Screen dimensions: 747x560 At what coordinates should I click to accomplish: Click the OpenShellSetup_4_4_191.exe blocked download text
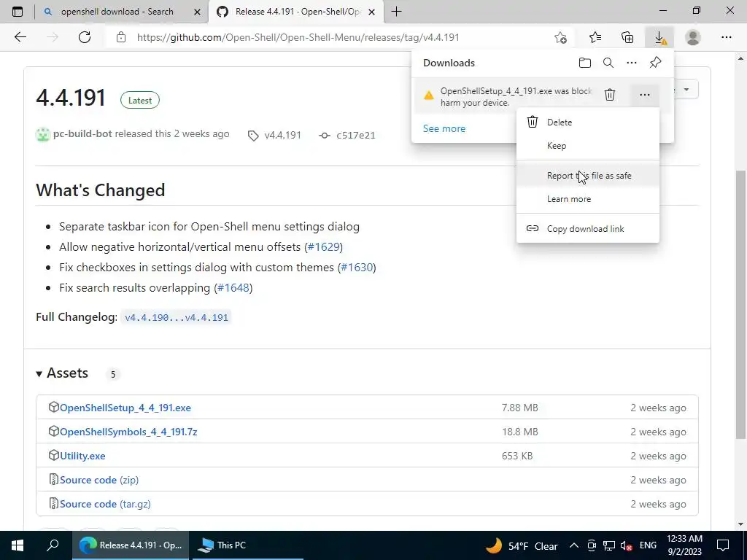pyautogui.click(x=516, y=97)
